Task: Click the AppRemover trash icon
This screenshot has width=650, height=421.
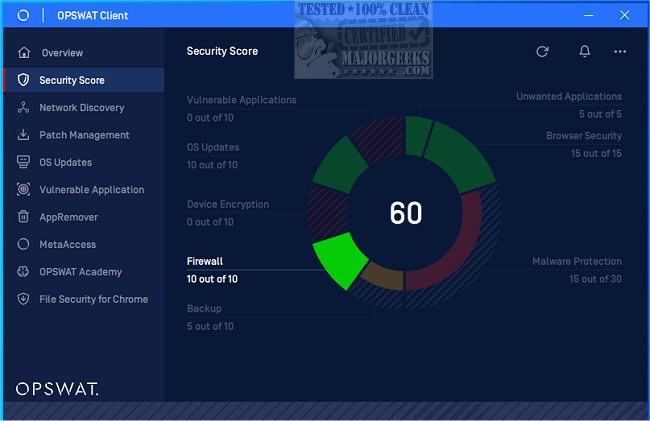Action: coord(24,216)
